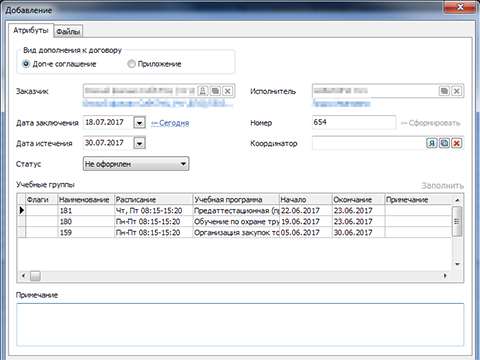The height and width of the screenshot is (360, 480).
Task: Click the Учебная программа column header
Action: pyautogui.click(x=236, y=199)
